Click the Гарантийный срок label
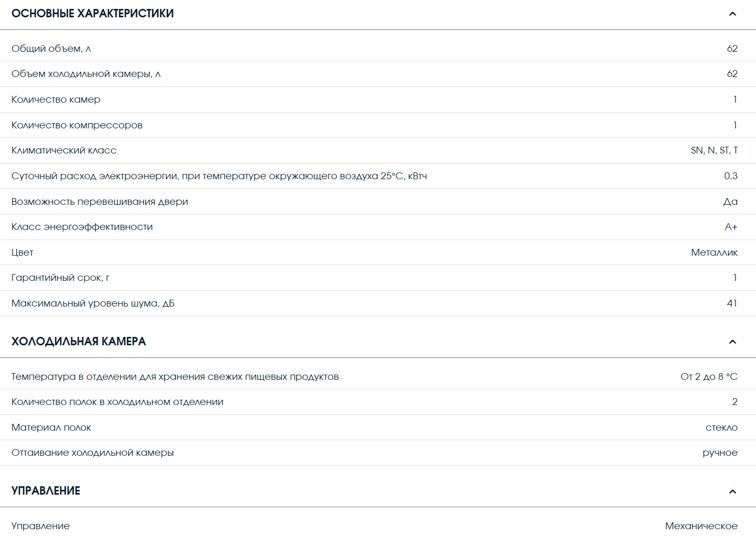The height and width of the screenshot is (536, 756). coord(60,278)
